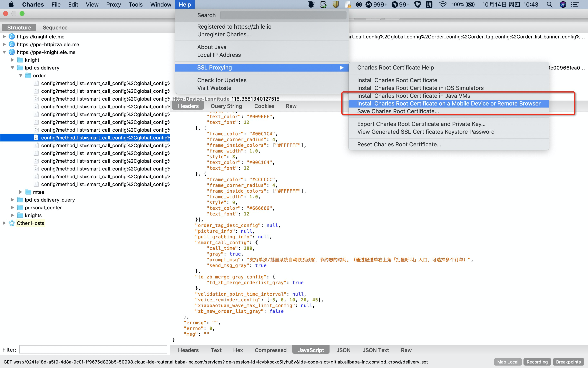
Task: Click the Help menu Search field
Action: (283, 15)
